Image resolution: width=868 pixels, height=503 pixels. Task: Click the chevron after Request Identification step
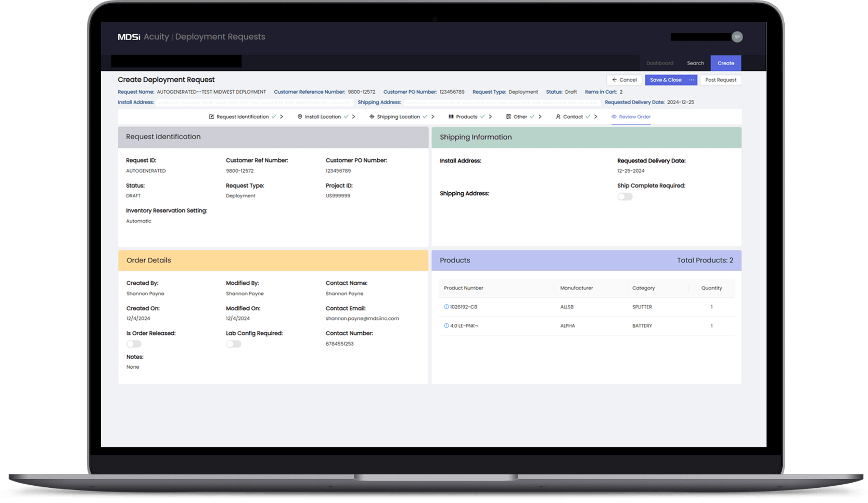[x=282, y=117]
